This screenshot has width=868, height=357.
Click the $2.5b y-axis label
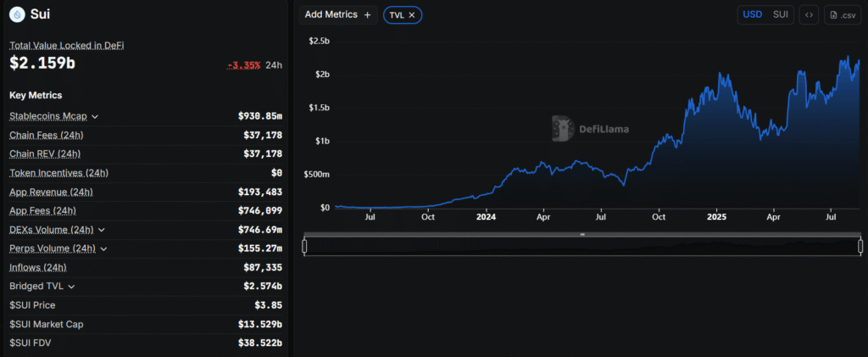coord(320,41)
